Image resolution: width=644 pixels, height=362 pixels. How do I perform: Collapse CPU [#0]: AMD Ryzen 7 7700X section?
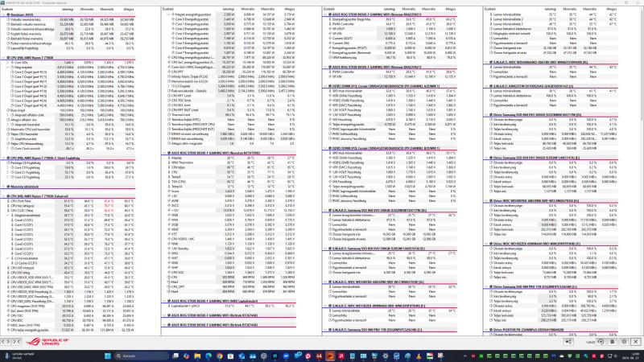point(3,58)
